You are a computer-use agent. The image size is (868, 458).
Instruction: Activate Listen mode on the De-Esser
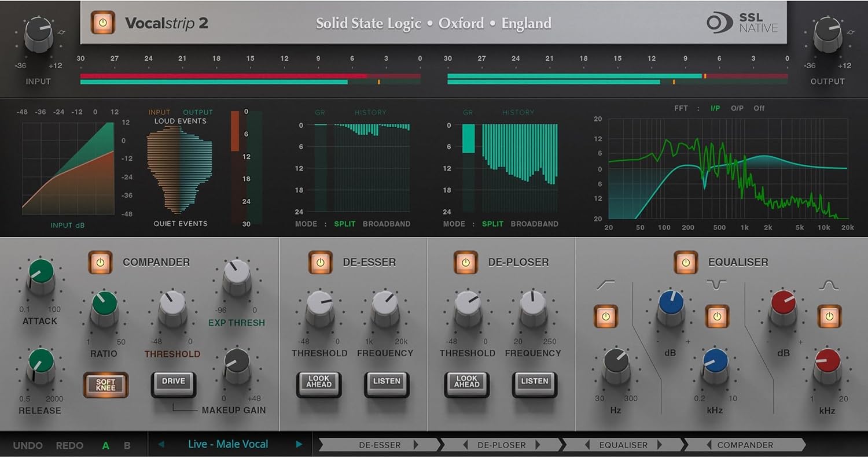[x=386, y=382]
